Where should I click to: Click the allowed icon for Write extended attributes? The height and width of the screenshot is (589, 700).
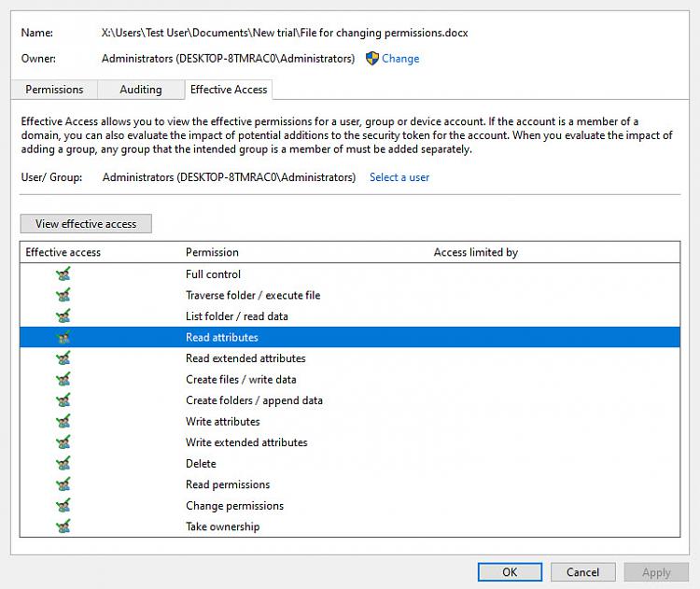(x=63, y=442)
